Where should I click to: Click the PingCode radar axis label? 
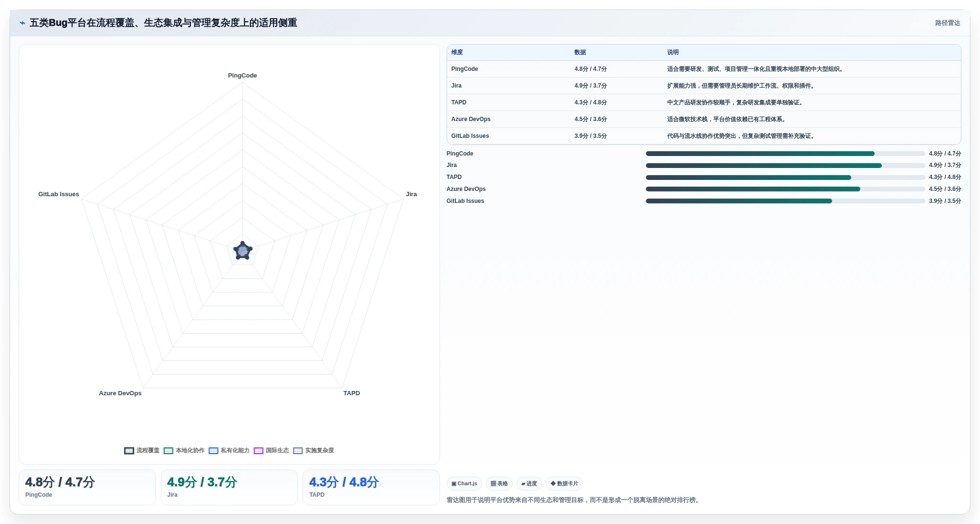click(242, 76)
